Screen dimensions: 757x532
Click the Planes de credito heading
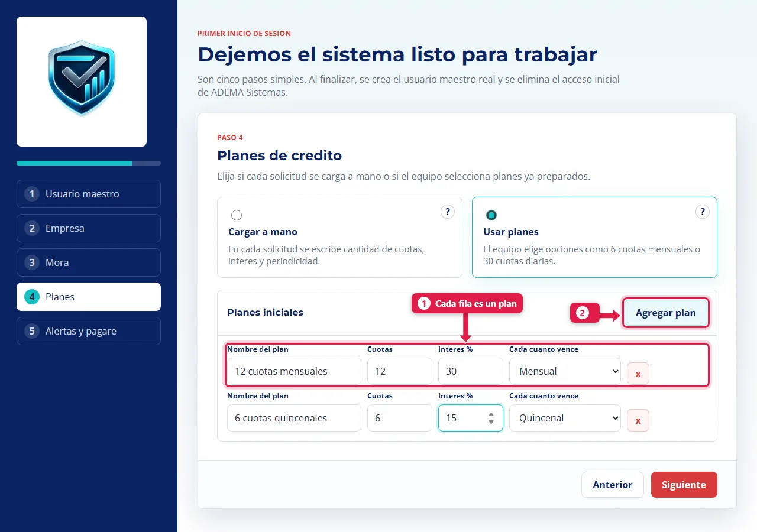[x=279, y=155]
